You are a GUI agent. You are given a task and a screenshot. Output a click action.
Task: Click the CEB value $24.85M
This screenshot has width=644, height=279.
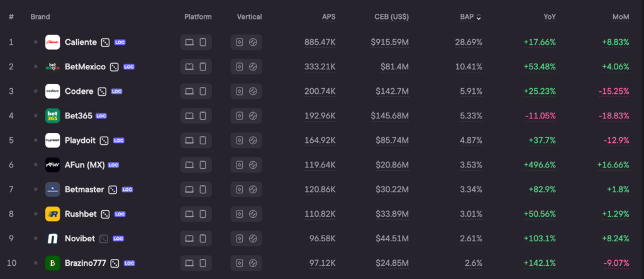[x=392, y=263]
